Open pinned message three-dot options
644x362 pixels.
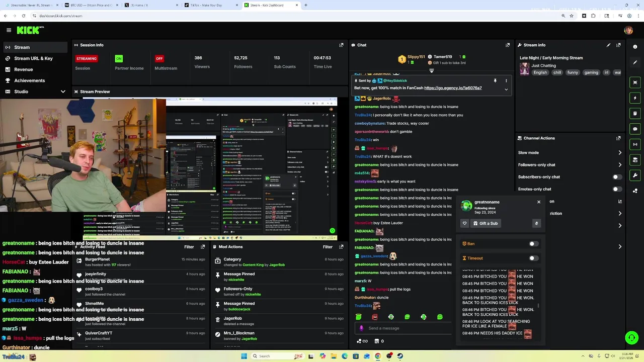tap(506, 80)
